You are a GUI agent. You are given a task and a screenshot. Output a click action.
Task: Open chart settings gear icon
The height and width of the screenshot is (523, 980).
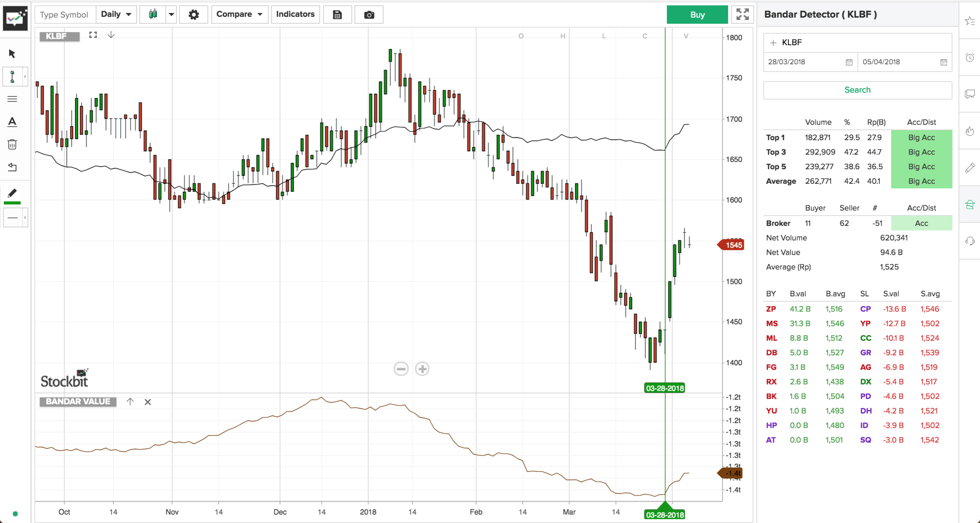[x=194, y=15]
